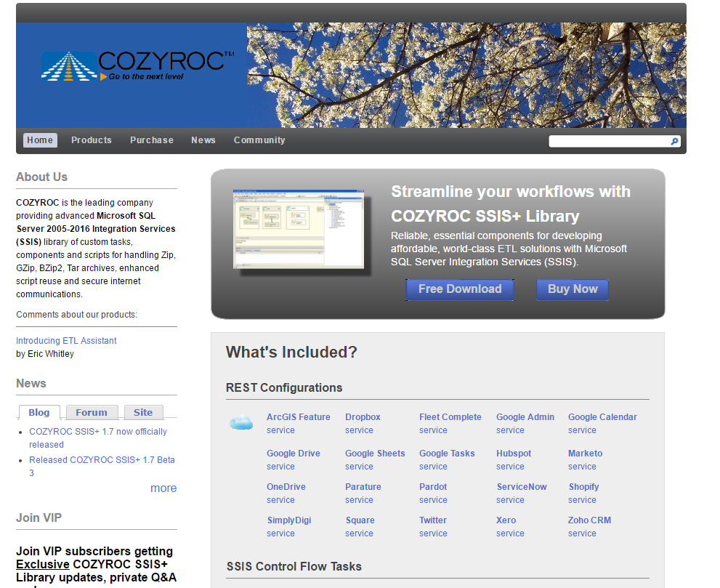The width and height of the screenshot is (720, 588).
Task: Click the COZYROC logo
Action: (138, 66)
